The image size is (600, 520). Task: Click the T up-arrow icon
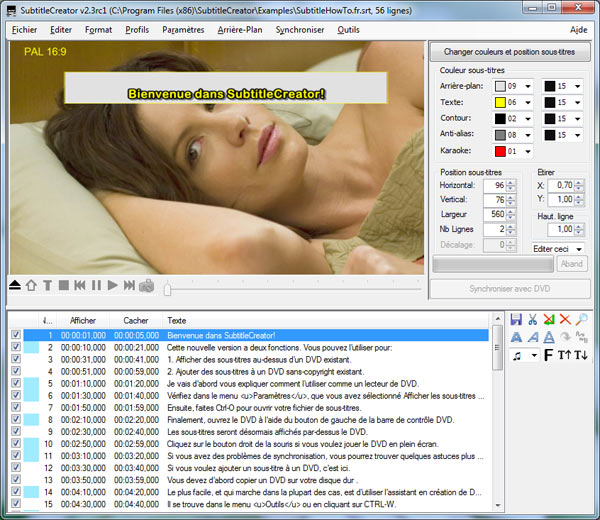pyautogui.click(x=564, y=355)
